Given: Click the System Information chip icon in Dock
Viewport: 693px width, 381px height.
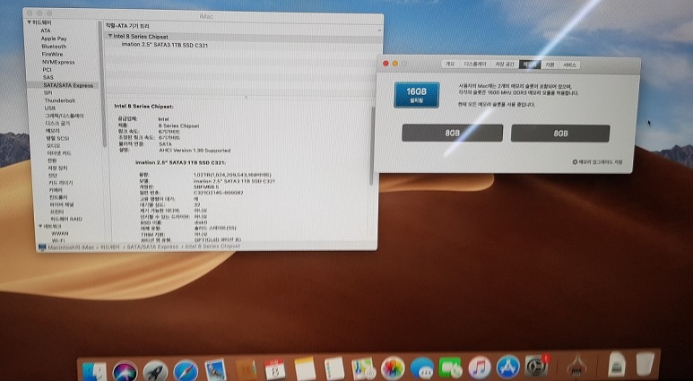Looking at the screenshot, I should point(577,365).
